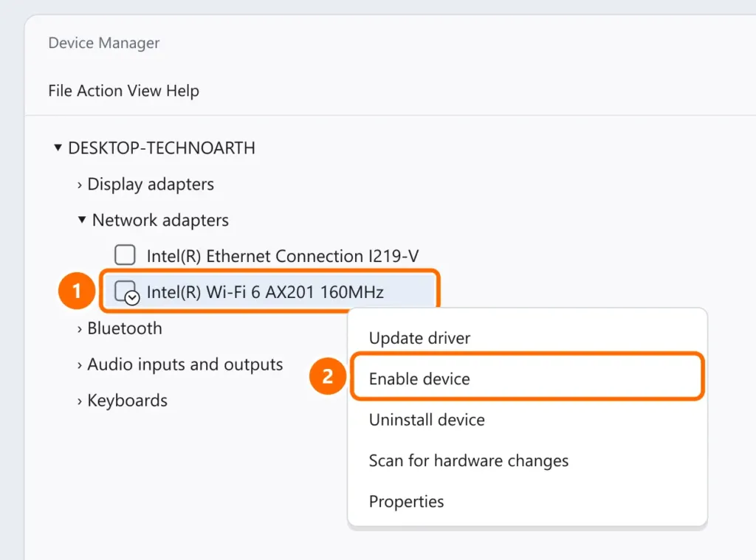This screenshot has width=756, height=560.
Task: Open the View menu
Action: coord(144,91)
